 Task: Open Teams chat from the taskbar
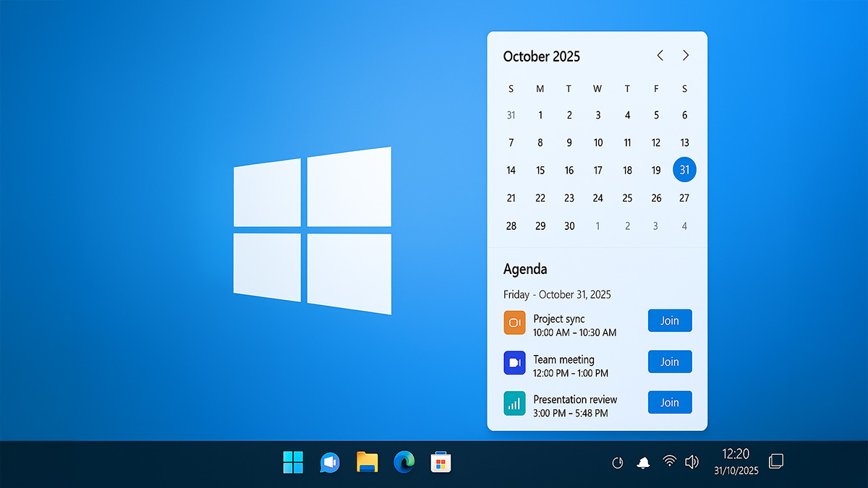coord(329,461)
